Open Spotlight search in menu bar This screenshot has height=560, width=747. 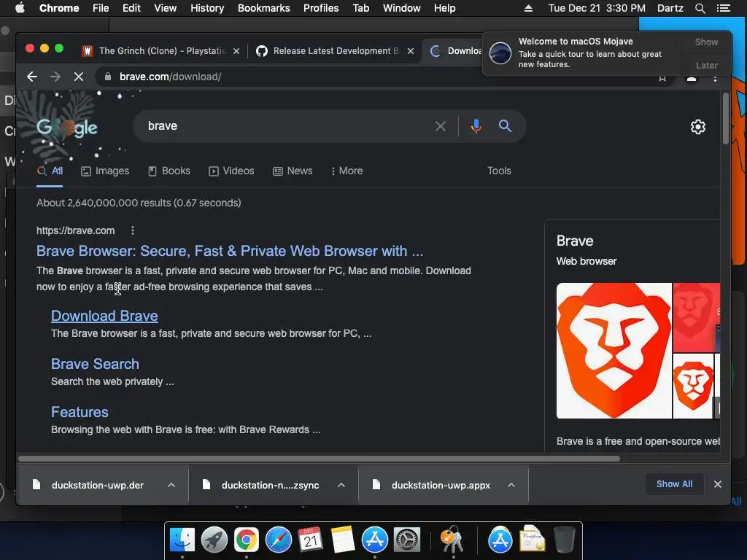click(700, 8)
